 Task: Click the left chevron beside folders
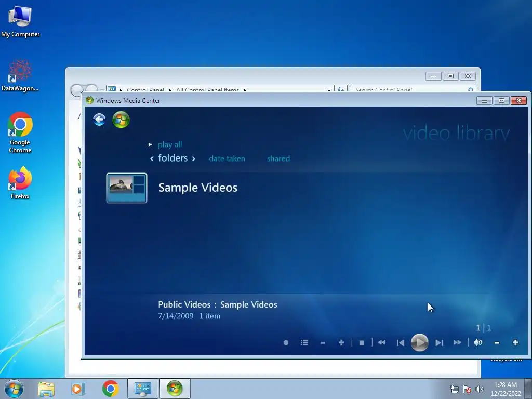pyautogui.click(x=152, y=158)
